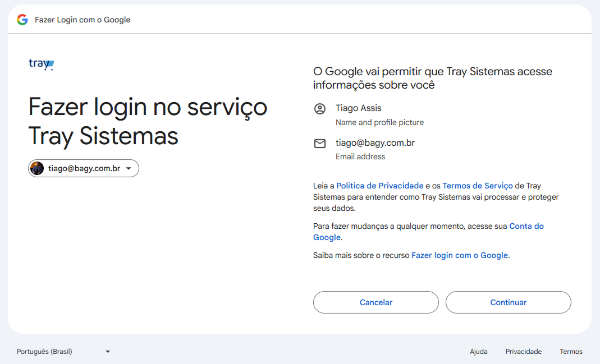Open the Fazer login com o Google link
This screenshot has width=600, height=364.
[x=460, y=255]
